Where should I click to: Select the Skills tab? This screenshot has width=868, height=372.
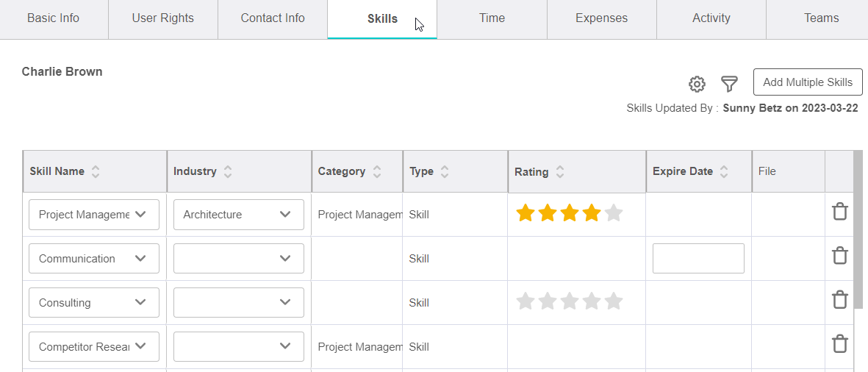coord(382,19)
